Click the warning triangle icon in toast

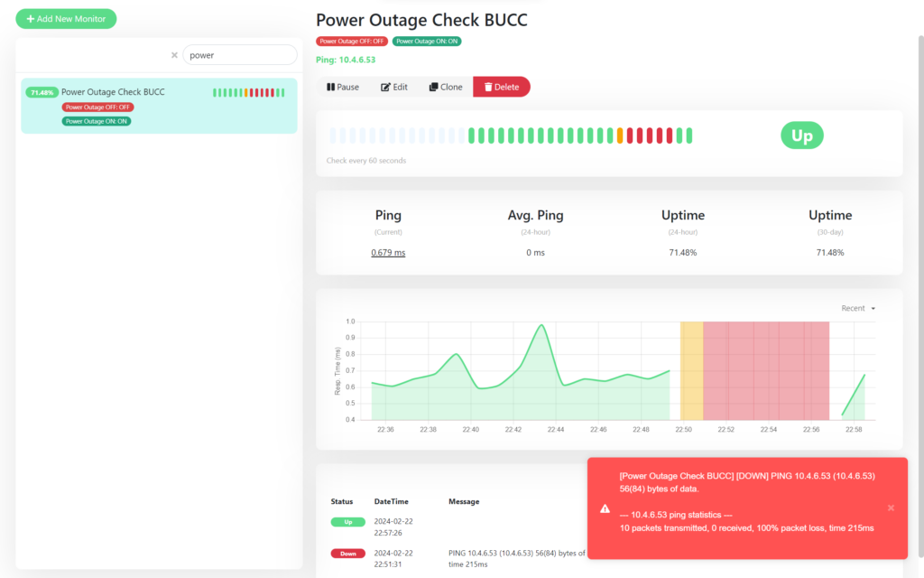click(605, 508)
